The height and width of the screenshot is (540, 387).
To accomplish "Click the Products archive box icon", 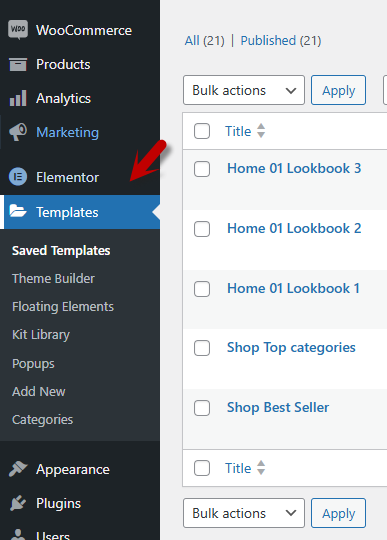I will pos(18,64).
